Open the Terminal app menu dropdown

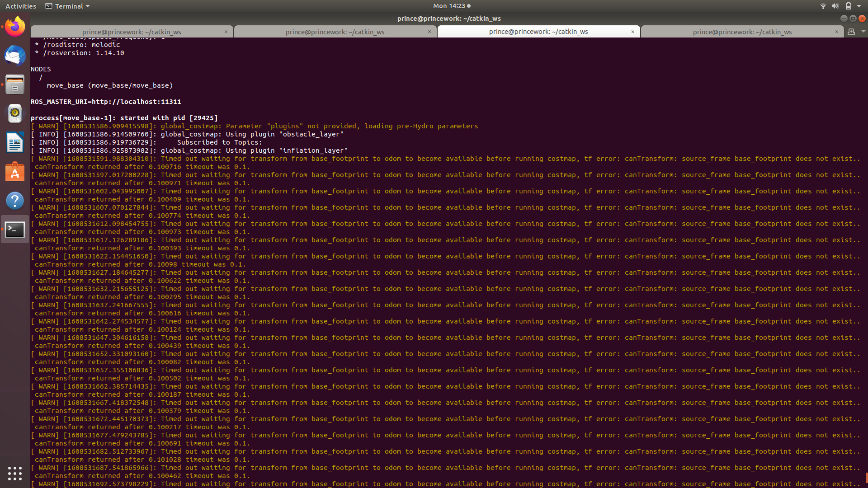[x=68, y=6]
